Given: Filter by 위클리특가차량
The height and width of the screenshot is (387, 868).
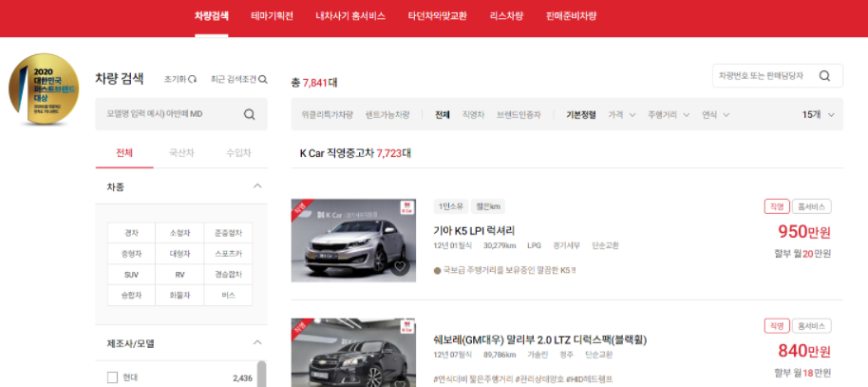Looking at the screenshot, I should point(327,115).
